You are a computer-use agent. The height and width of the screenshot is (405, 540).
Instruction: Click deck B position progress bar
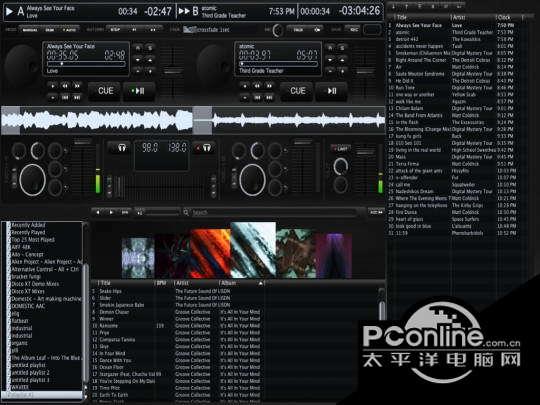(x=278, y=64)
